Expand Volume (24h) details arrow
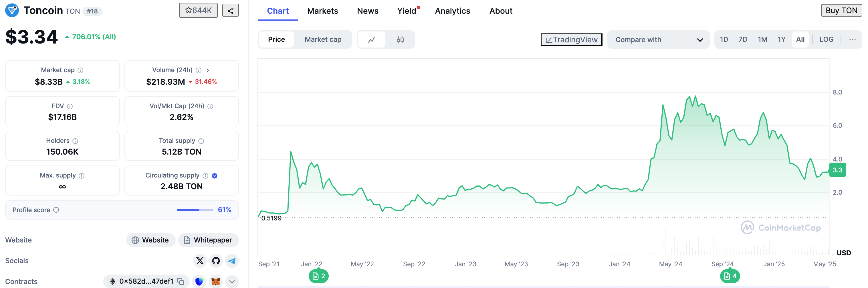 coord(208,70)
